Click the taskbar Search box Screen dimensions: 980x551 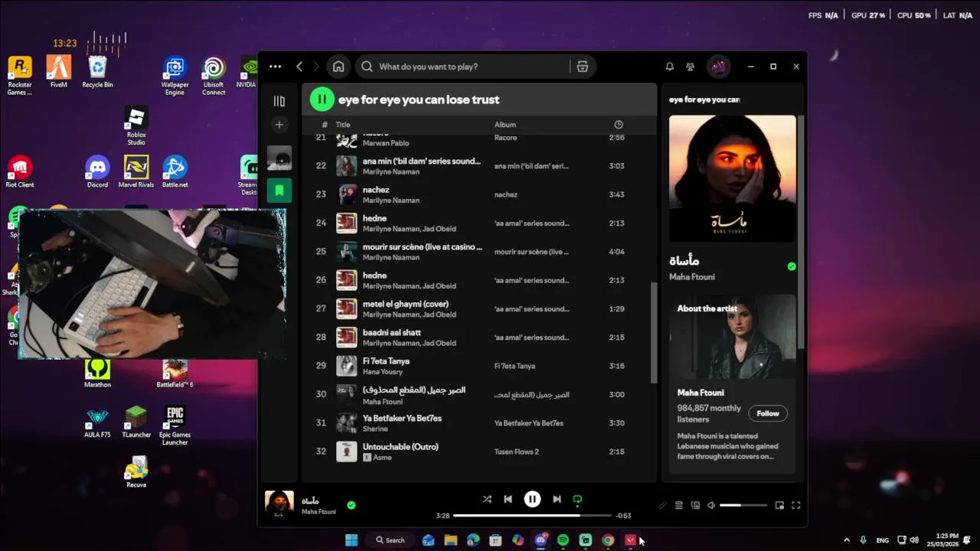tap(390, 540)
